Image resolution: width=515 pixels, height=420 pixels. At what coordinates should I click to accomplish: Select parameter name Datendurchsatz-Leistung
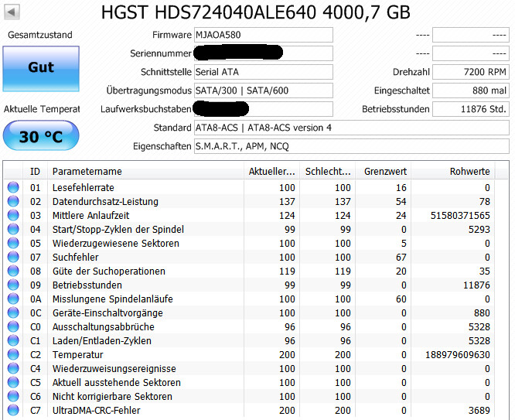pyautogui.click(x=105, y=201)
